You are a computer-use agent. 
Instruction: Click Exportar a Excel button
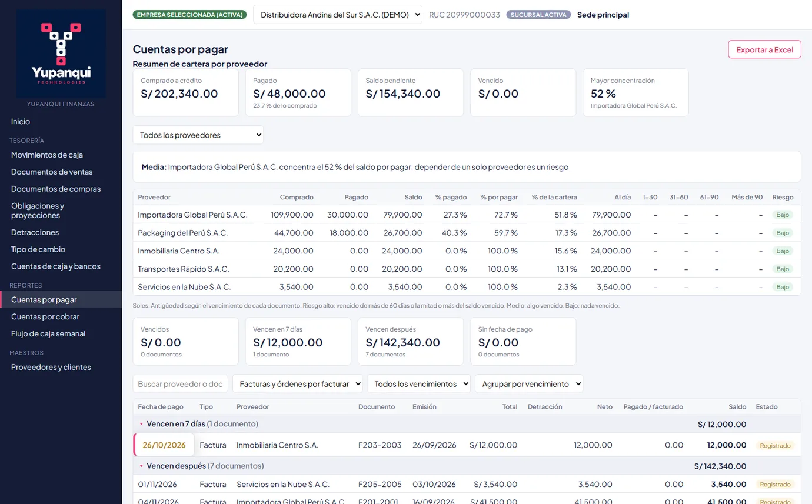click(764, 49)
